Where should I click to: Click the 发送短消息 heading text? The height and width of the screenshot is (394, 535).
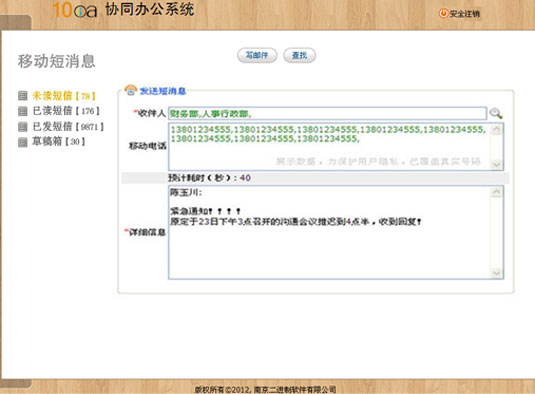163,91
